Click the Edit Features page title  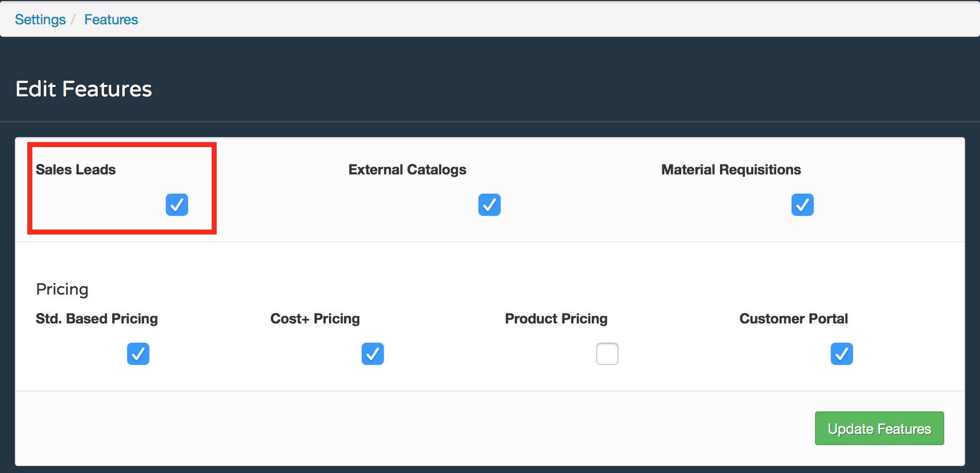[x=83, y=89]
